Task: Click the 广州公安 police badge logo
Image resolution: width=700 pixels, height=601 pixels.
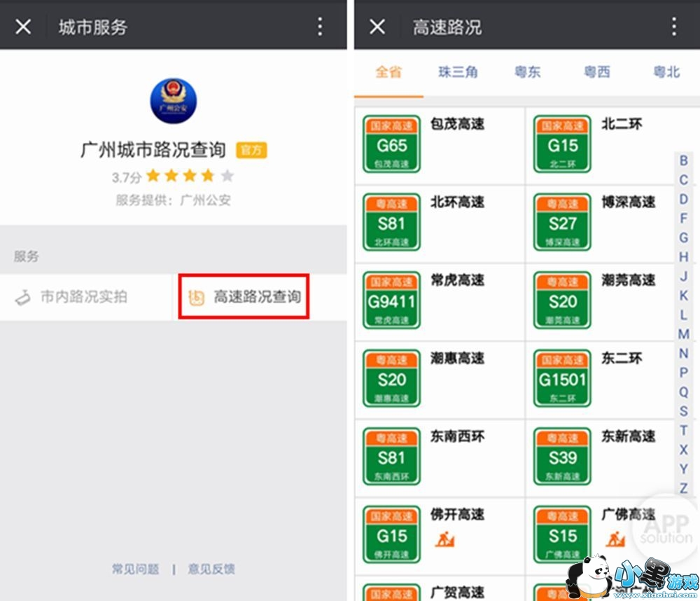Action: click(x=173, y=101)
